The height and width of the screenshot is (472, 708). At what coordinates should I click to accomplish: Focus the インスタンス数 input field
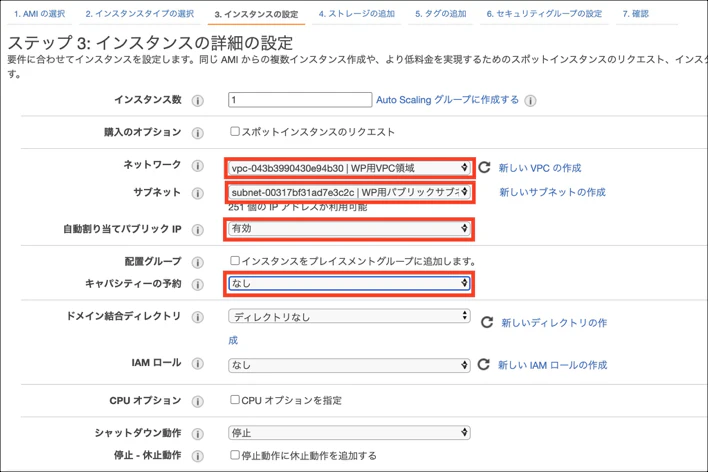[x=300, y=100]
